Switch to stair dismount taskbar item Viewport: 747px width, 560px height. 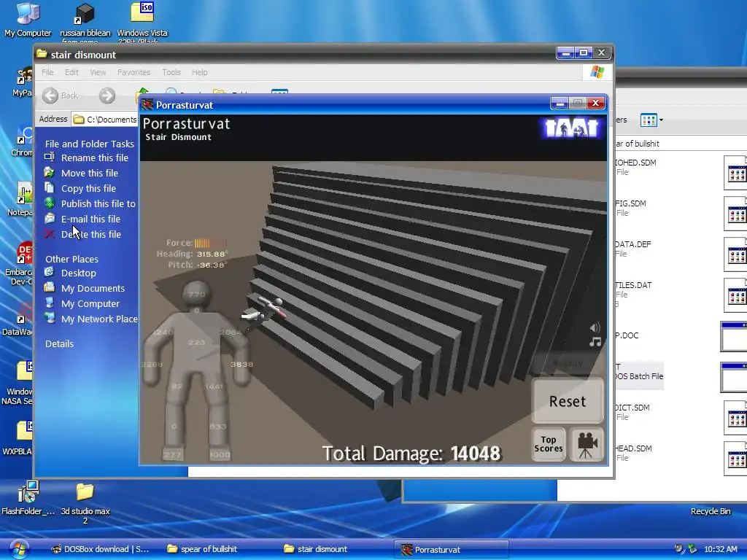tap(315, 549)
